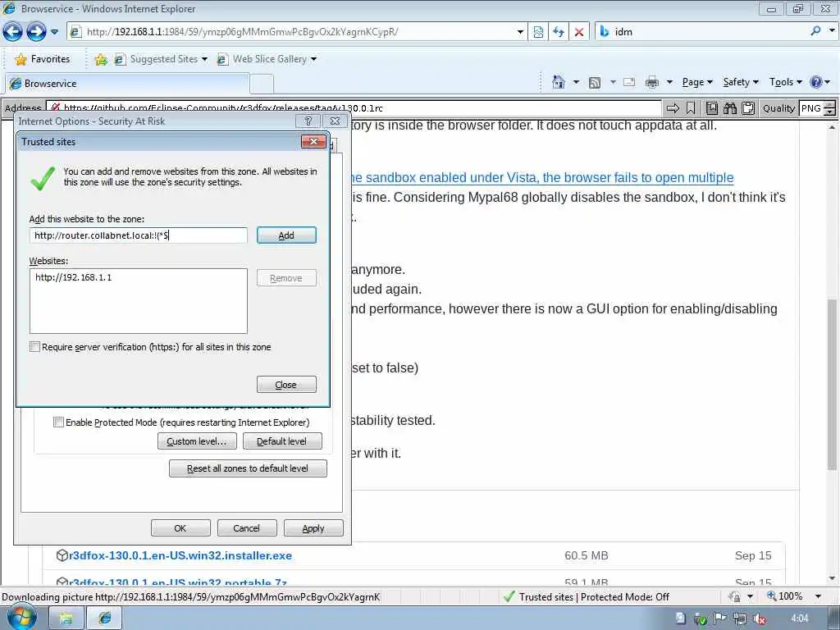Click the Read Mail envelope icon
The image size is (840, 630).
629,82
